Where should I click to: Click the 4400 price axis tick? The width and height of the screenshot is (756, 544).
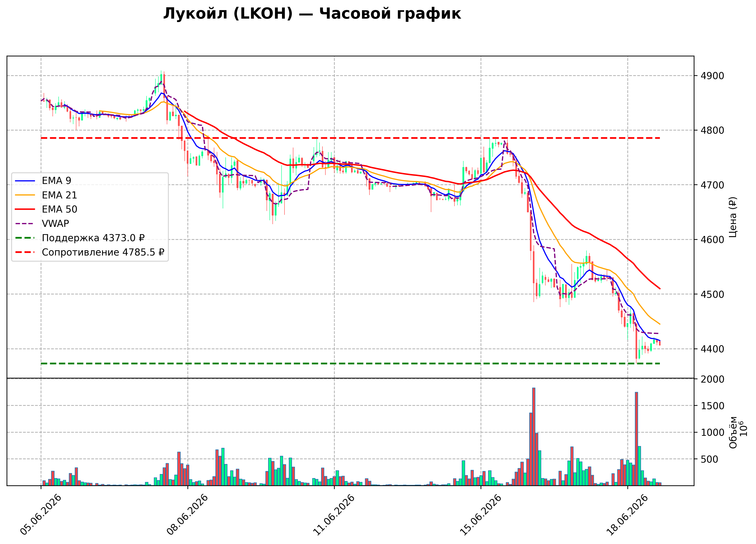pyautogui.click(x=712, y=349)
